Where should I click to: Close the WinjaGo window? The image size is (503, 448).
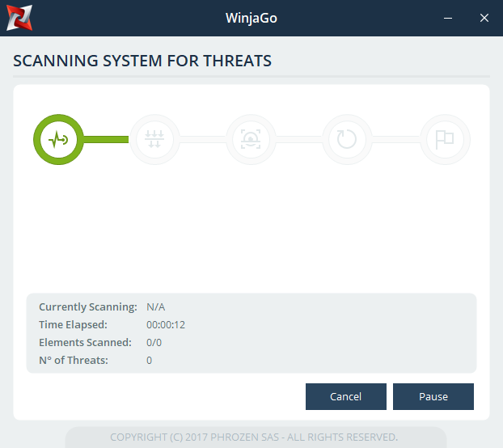[484, 18]
